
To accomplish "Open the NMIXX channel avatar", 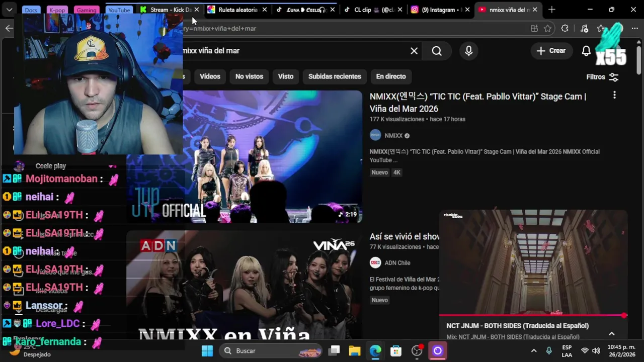I will [375, 135].
